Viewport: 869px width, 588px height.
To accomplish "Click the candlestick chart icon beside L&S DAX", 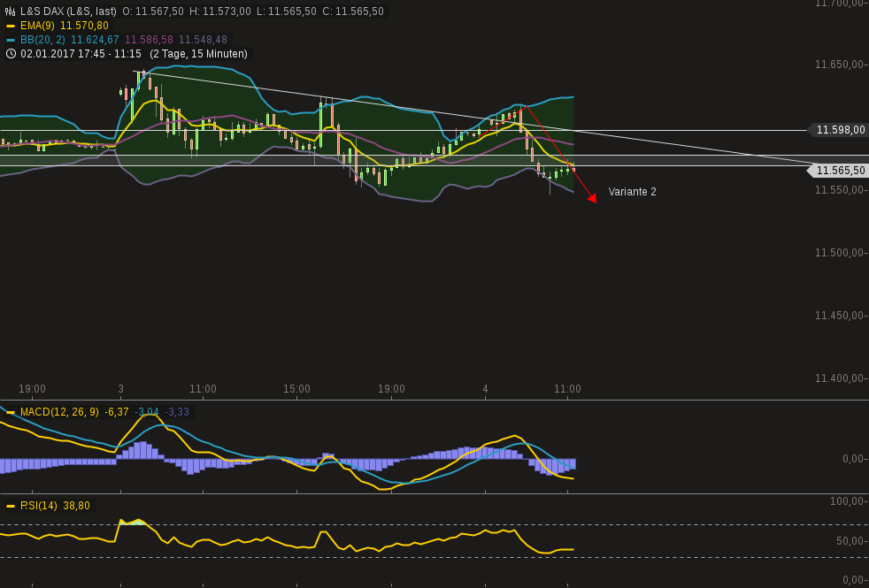I will 9,11.
